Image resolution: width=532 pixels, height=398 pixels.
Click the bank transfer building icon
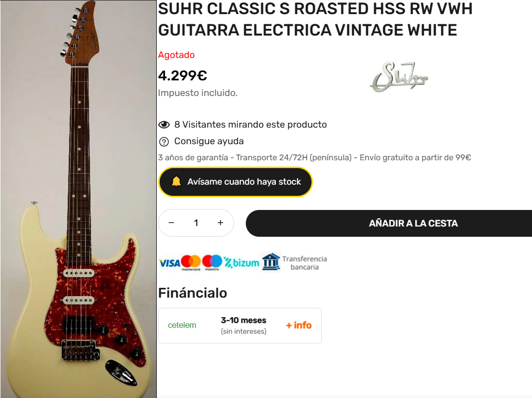coord(271,262)
